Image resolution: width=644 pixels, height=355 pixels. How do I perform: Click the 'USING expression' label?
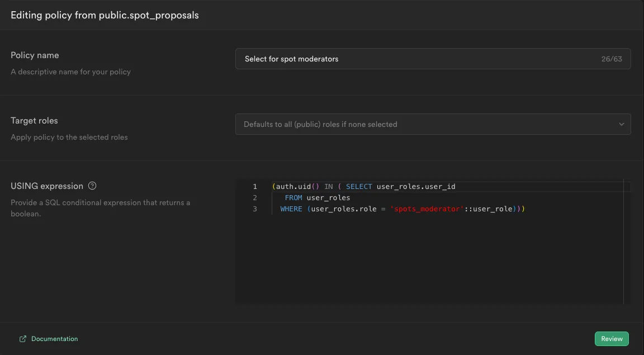pos(47,186)
